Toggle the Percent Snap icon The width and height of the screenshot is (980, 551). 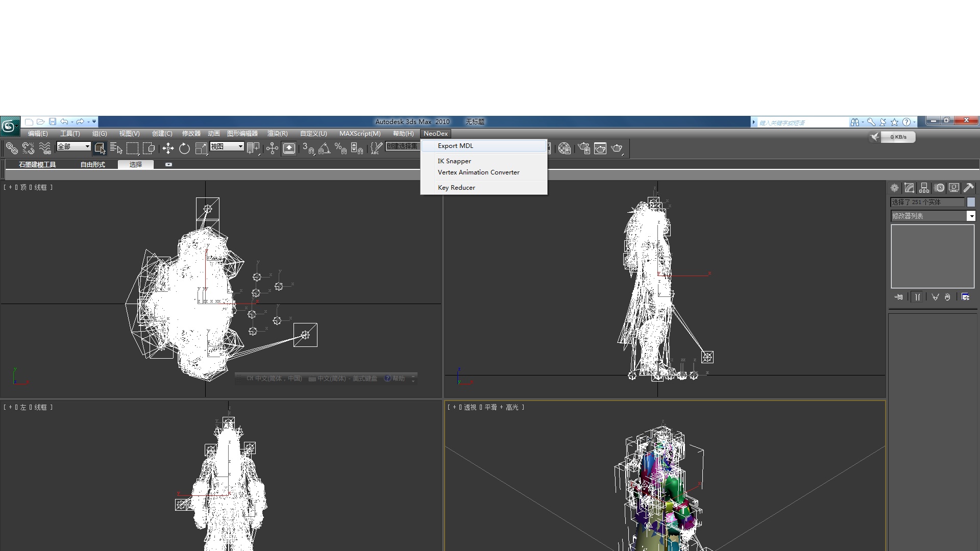pyautogui.click(x=340, y=148)
